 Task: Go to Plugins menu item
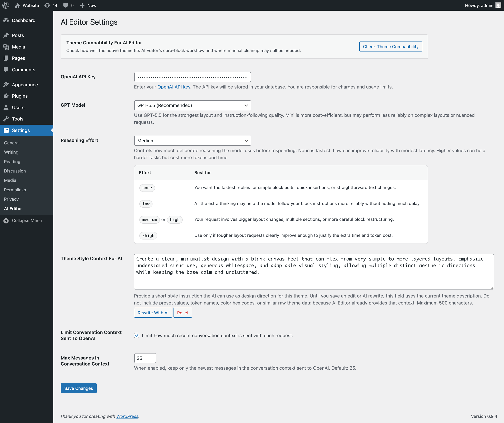point(27,96)
